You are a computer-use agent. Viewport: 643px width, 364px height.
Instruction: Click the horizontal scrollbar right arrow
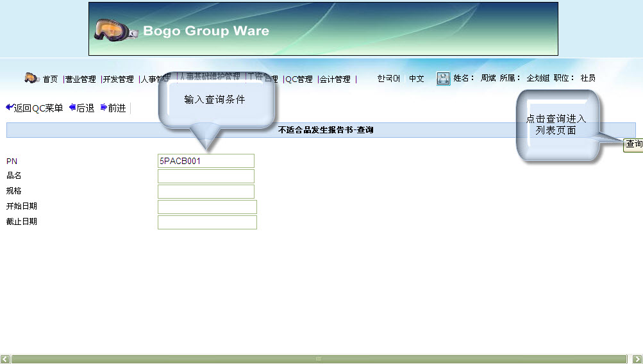[637, 359]
